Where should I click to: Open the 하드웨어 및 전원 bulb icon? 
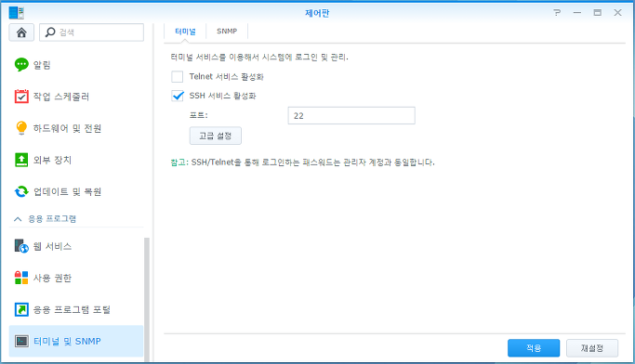21,128
